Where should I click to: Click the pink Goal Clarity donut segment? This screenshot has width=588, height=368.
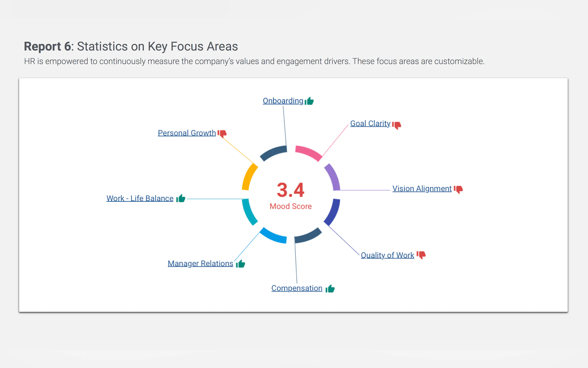click(308, 152)
